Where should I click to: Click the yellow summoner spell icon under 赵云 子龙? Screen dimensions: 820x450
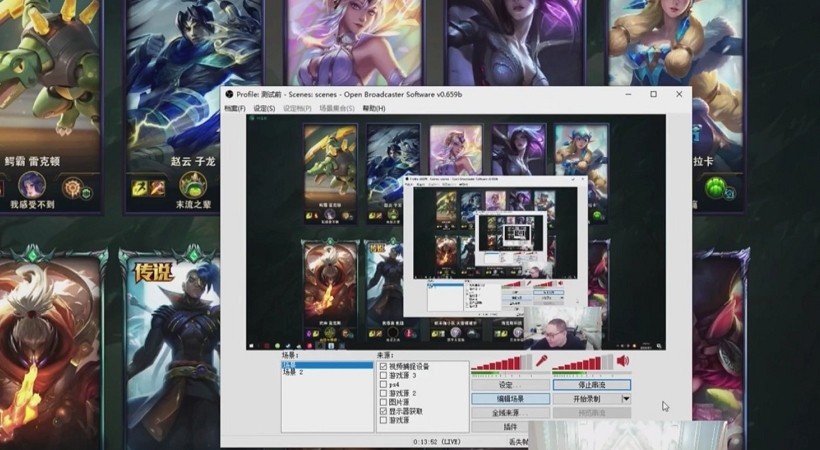coord(140,187)
